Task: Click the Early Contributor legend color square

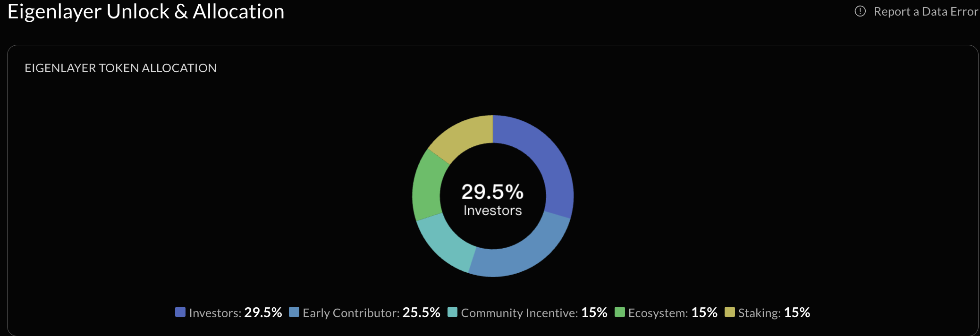Action: tap(294, 312)
